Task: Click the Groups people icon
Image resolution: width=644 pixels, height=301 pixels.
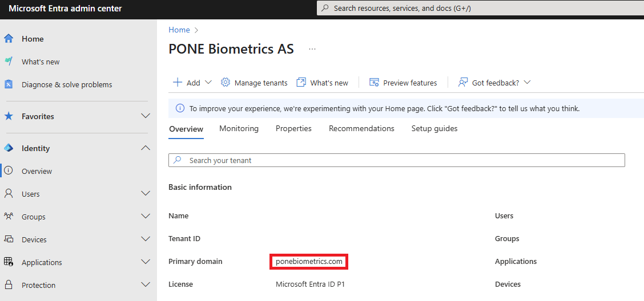Action: [9, 216]
